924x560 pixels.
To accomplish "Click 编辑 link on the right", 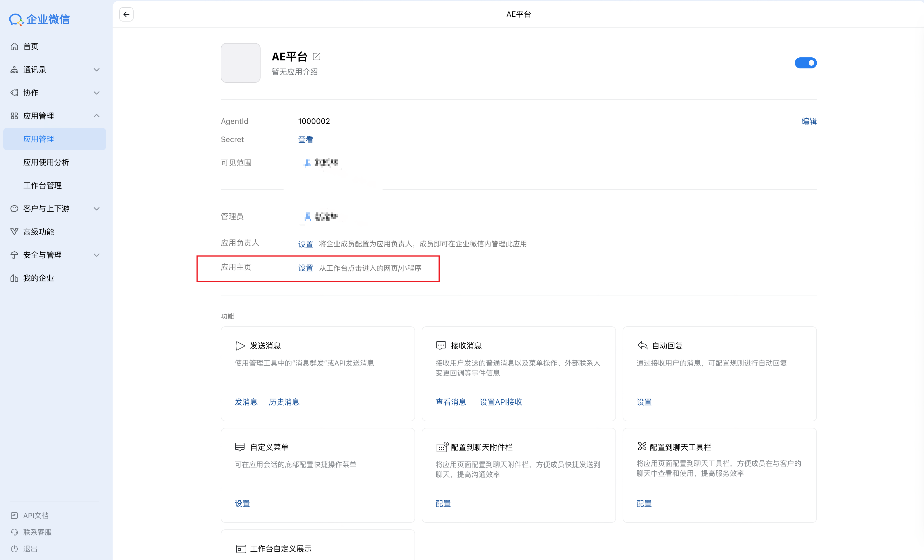I will [x=809, y=121].
